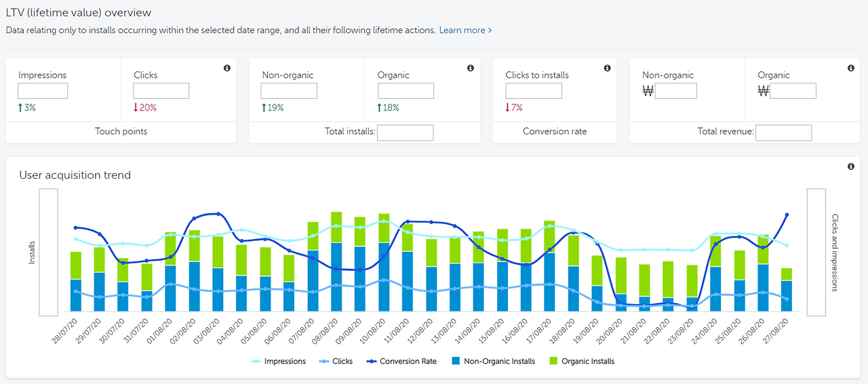Image resolution: width=868 pixels, height=384 pixels.
Task: Toggle Impressions series in chart legend
Action: point(279,362)
